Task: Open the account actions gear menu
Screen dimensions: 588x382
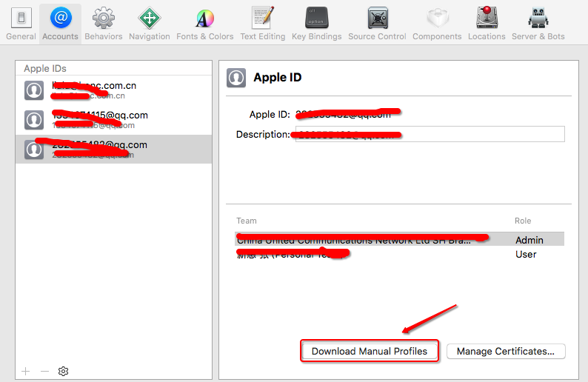Action: pos(64,371)
